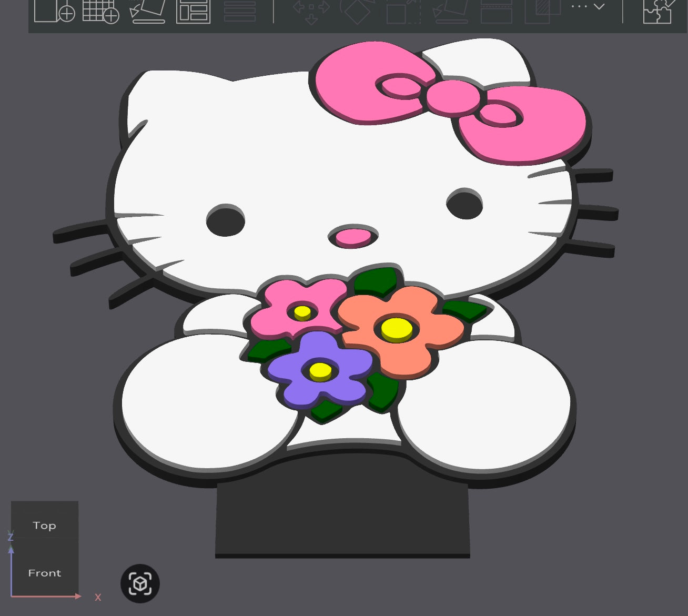The height and width of the screenshot is (616, 688).
Task: Select the dimmed Lay on face tool
Action: [450, 11]
